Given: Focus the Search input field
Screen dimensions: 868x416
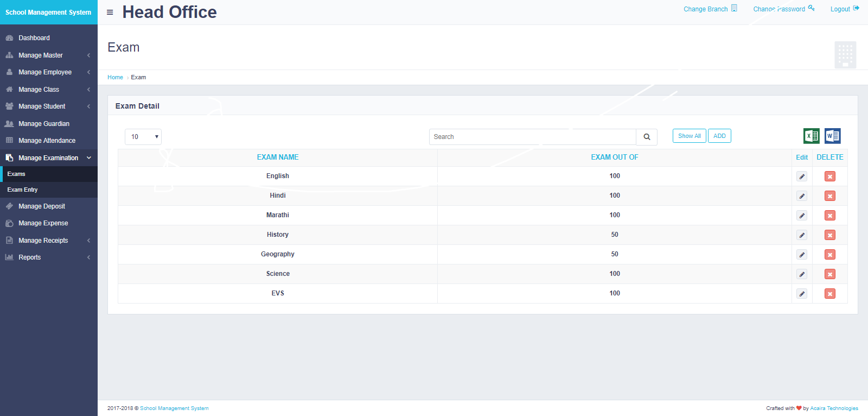Looking at the screenshot, I should click(532, 137).
